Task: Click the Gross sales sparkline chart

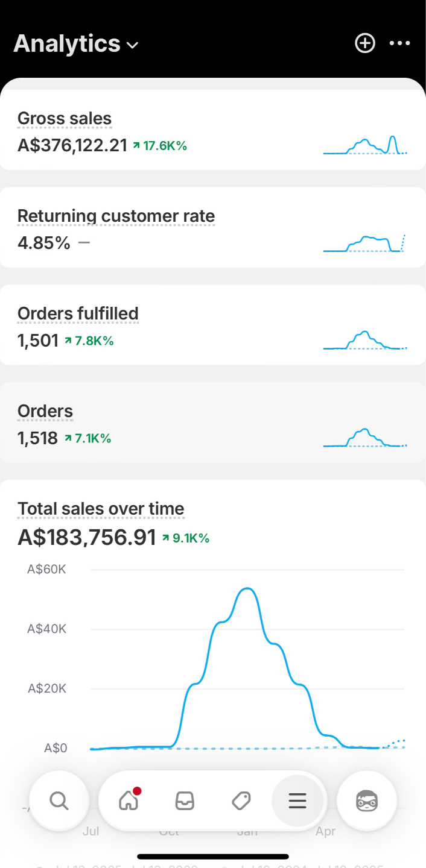Action: [365, 145]
